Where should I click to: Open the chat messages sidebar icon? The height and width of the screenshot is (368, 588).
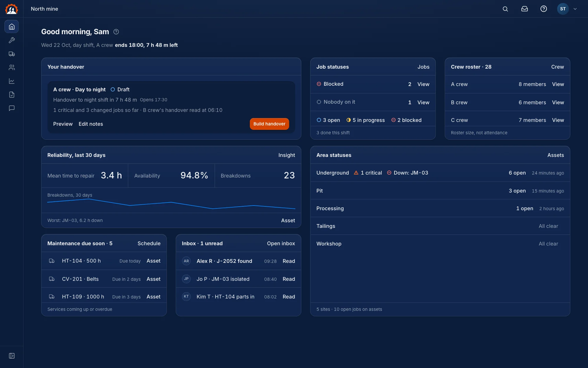[x=11, y=108]
